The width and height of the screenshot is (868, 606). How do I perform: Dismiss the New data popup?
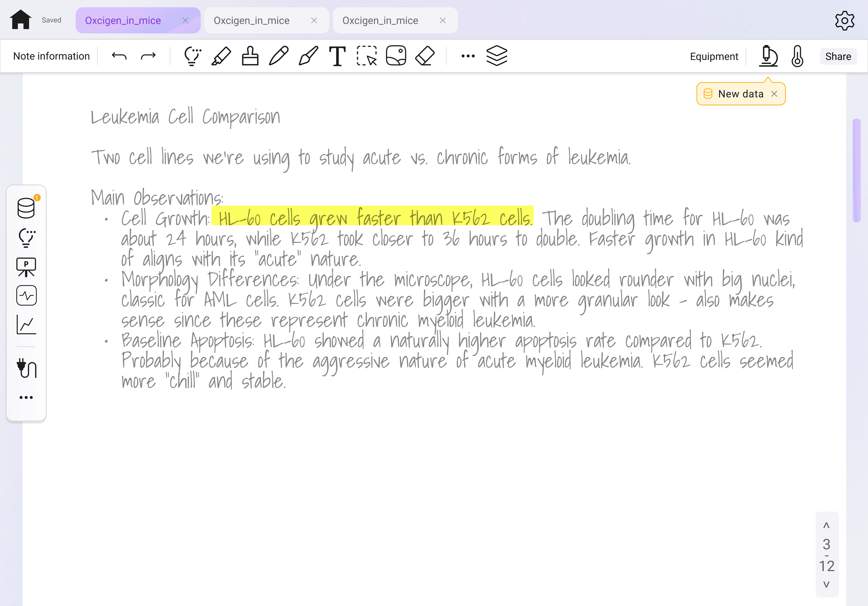click(x=774, y=94)
